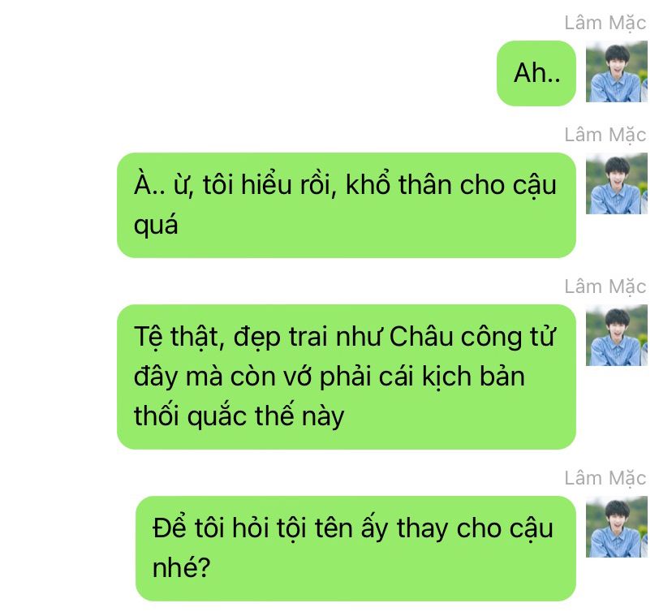Open profile picture beside the "Tệ thật" message
Screen dimensions: 672x616
(x=616, y=335)
